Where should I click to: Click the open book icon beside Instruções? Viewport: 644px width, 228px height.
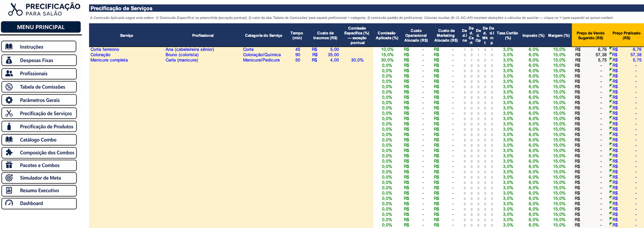click(9, 47)
